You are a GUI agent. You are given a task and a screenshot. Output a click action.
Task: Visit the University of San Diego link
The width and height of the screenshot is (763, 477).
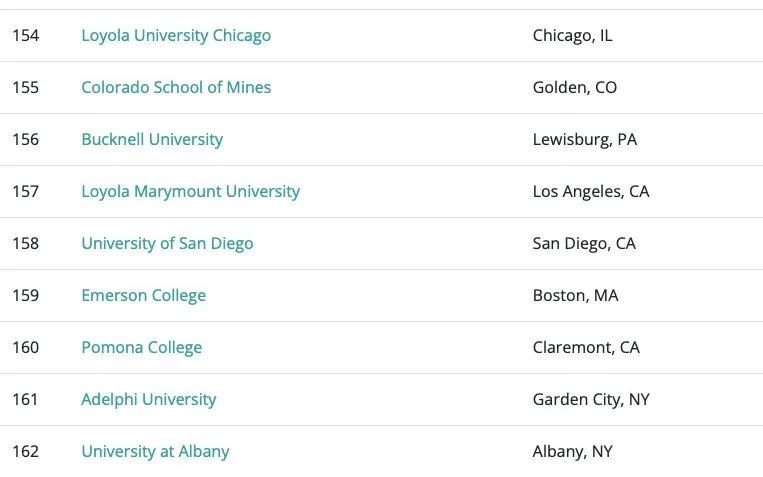coord(167,244)
